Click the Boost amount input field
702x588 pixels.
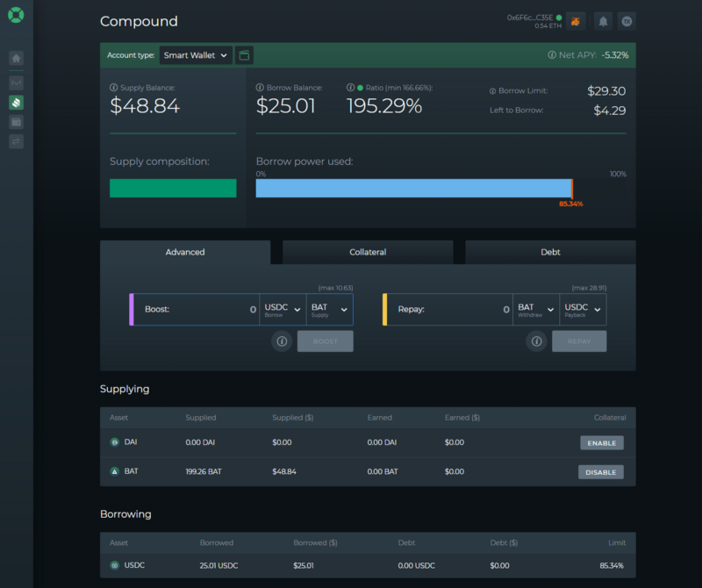pos(197,310)
